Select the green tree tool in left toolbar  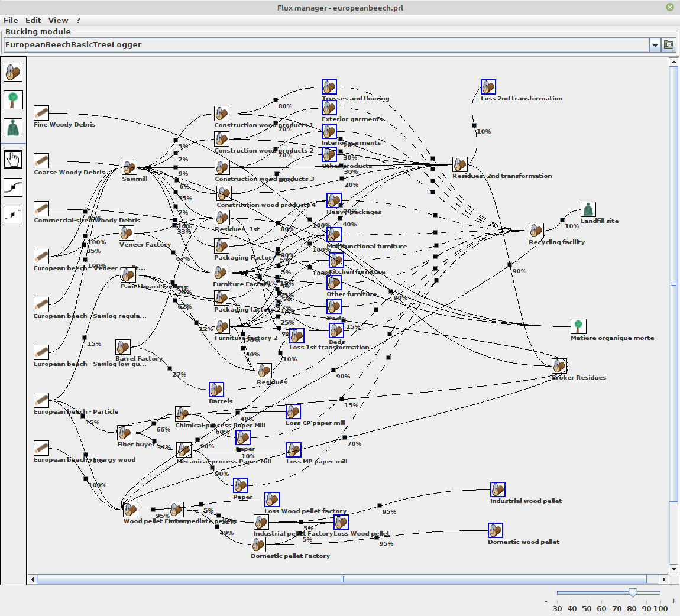[13, 99]
